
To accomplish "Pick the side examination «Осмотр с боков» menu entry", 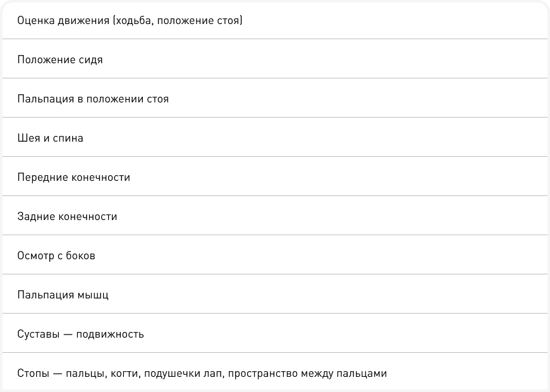I will [x=56, y=256].
